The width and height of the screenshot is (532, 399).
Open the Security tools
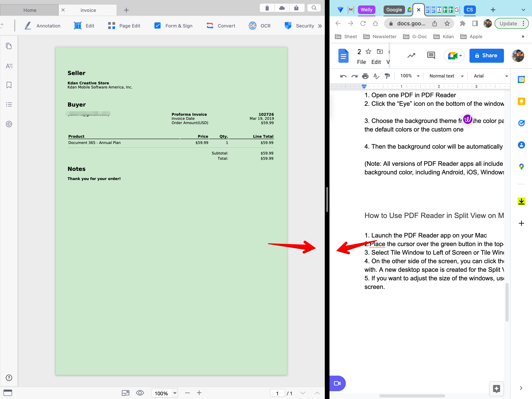point(299,26)
